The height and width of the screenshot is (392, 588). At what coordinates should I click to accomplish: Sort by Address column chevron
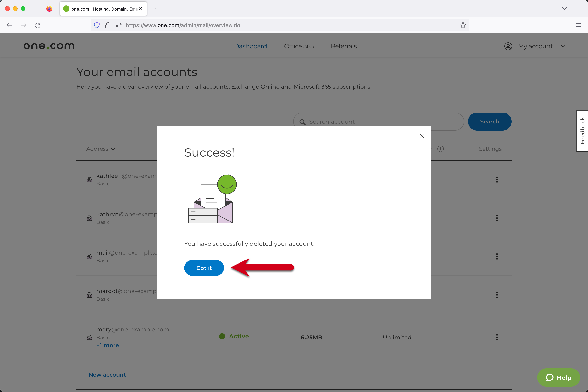pos(113,149)
